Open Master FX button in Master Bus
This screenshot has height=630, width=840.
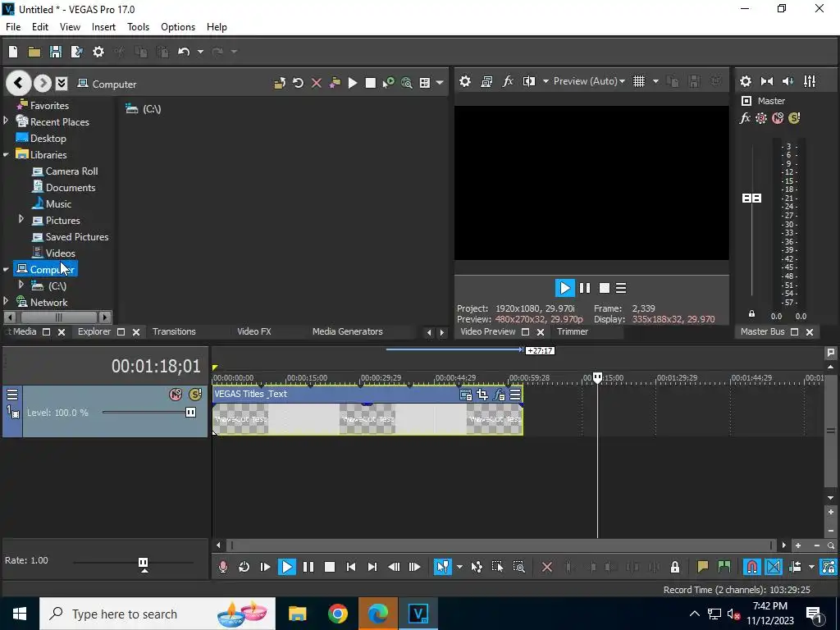tap(745, 118)
